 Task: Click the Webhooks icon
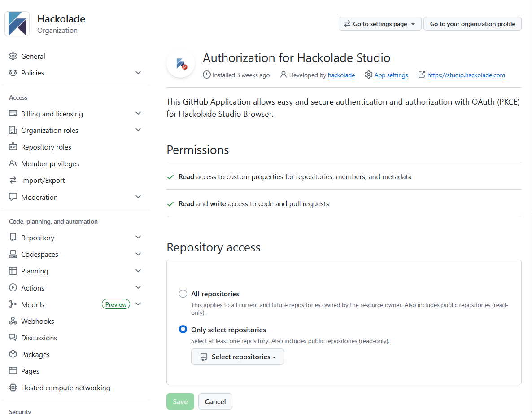tap(13, 321)
